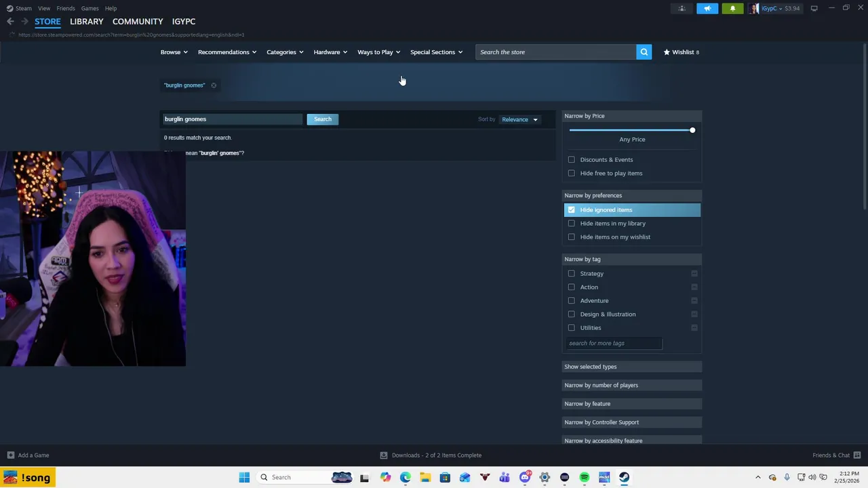868x488 pixels.
Task: Open the Wishlist star link
Action: (x=681, y=52)
